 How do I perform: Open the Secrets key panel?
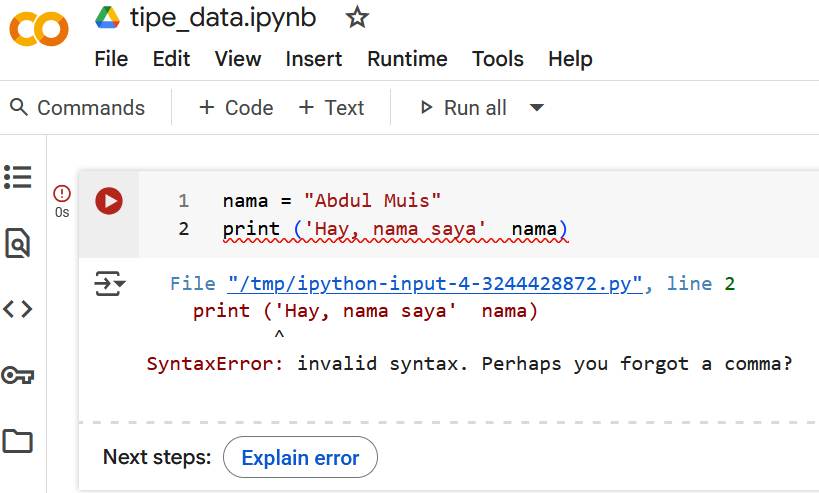coord(18,375)
